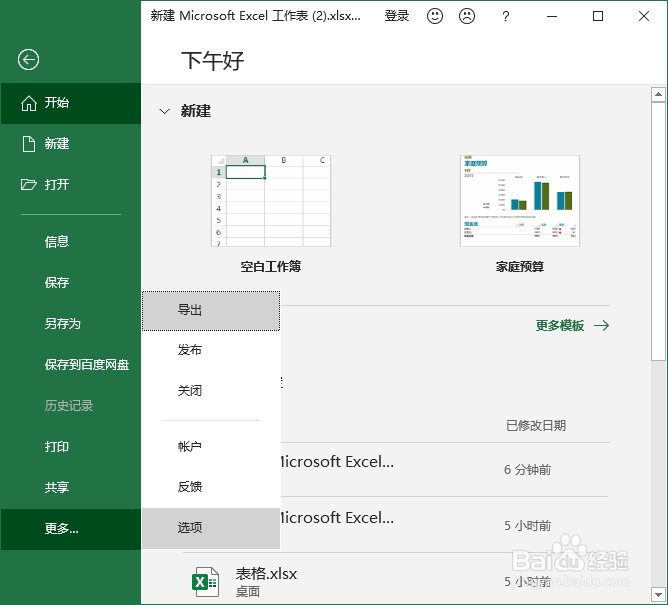The height and width of the screenshot is (605, 668).
Task: Click the new document icon beside 新建
Action: [29, 144]
